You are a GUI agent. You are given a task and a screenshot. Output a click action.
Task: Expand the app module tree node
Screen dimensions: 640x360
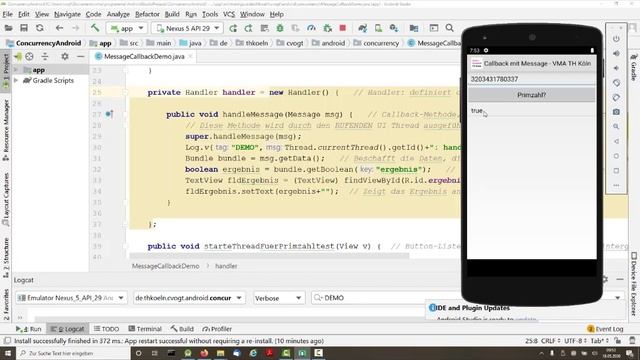click(16, 70)
